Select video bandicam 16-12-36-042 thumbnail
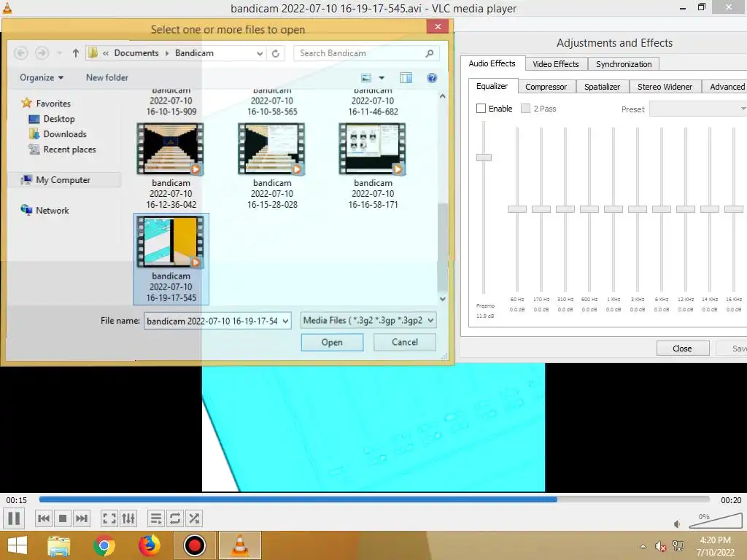The width and height of the screenshot is (747, 560). [x=171, y=149]
